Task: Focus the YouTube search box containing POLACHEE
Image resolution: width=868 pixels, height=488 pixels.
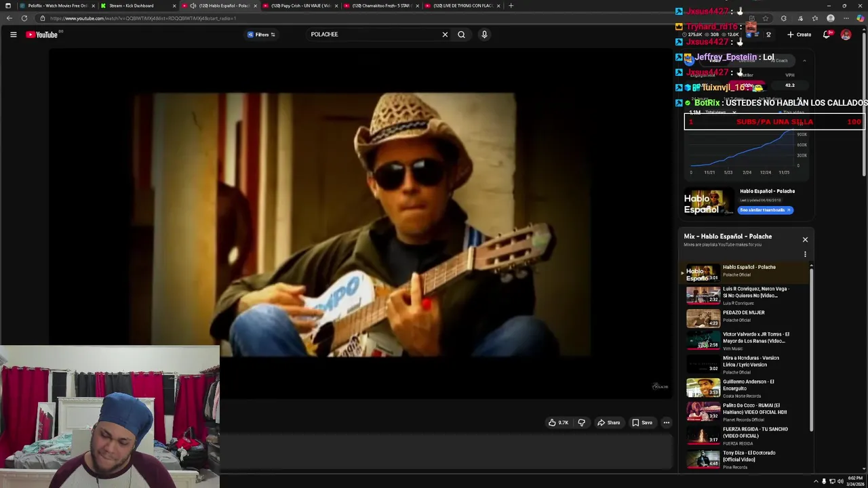Action: coord(373,35)
